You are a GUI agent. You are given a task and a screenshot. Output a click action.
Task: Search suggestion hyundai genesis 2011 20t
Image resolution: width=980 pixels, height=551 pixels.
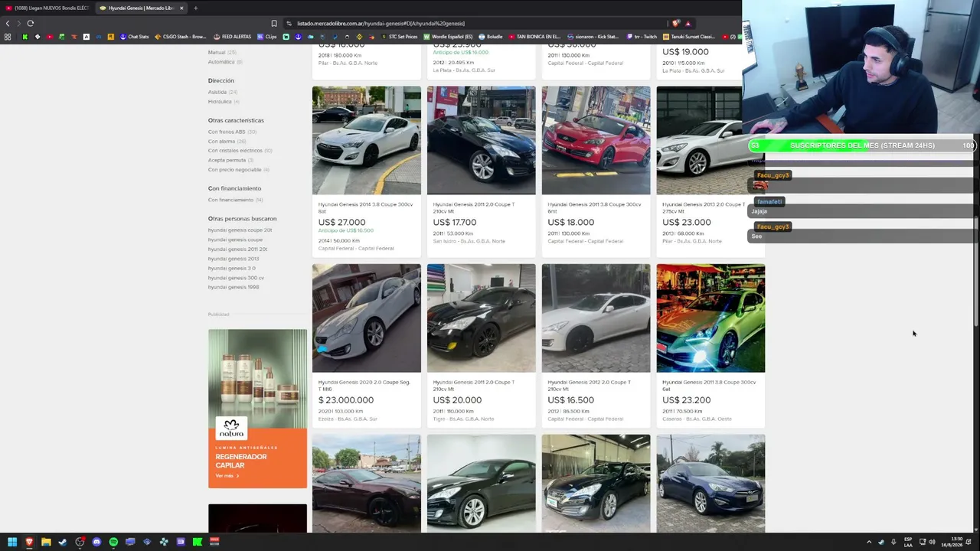[x=237, y=249]
